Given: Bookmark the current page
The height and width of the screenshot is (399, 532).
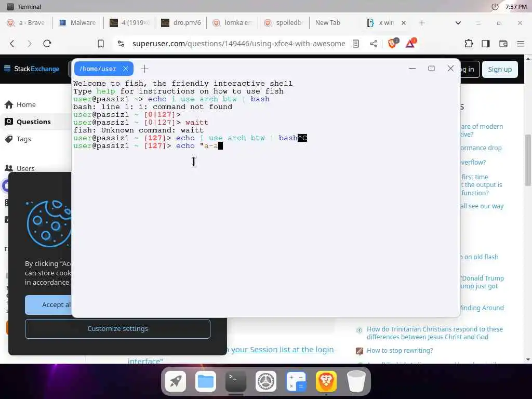Looking at the screenshot, I should tap(101, 44).
